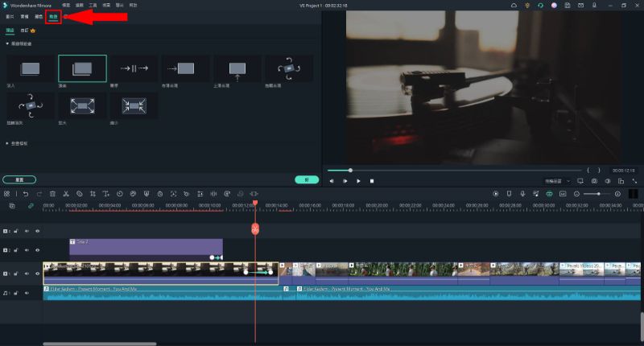Click the Reset button at panel bottom
Viewport: 644px width, 346px height.
tap(19, 179)
